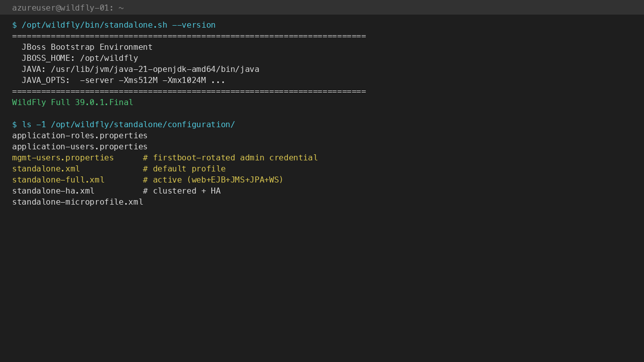
Task: Select application-roles.properties file name
Action: pos(80,136)
